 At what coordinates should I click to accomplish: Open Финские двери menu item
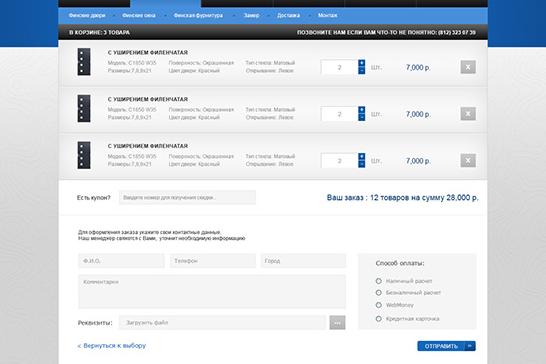[87, 15]
